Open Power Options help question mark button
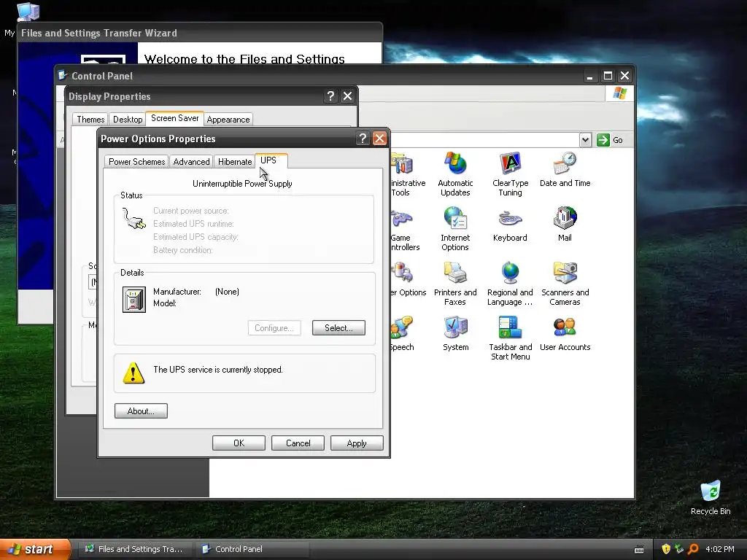 pyautogui.click(x=363, y=139)
